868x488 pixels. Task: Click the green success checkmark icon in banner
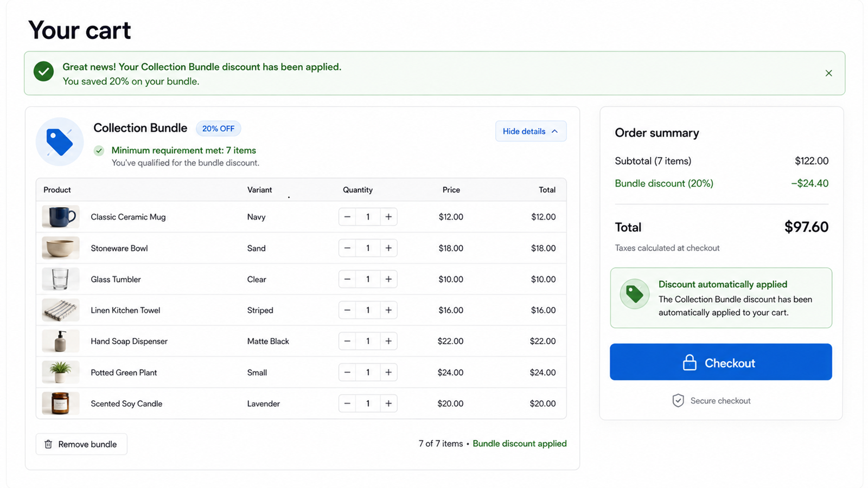coord(43,71)
